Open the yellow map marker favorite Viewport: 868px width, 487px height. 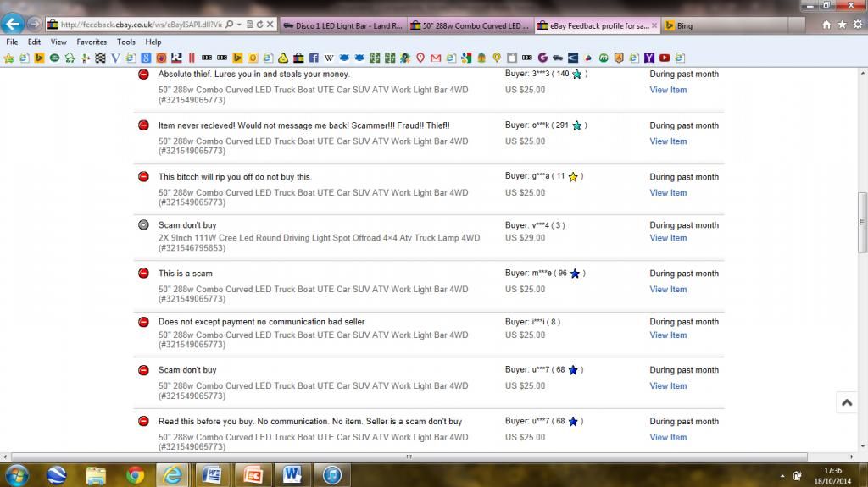coord(497,58)
